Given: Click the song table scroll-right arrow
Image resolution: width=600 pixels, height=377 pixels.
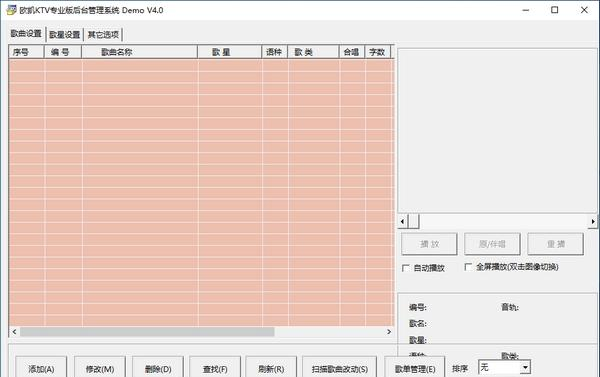Looking at the screenshot, I should pyautogui.click(x=389, y=332).
